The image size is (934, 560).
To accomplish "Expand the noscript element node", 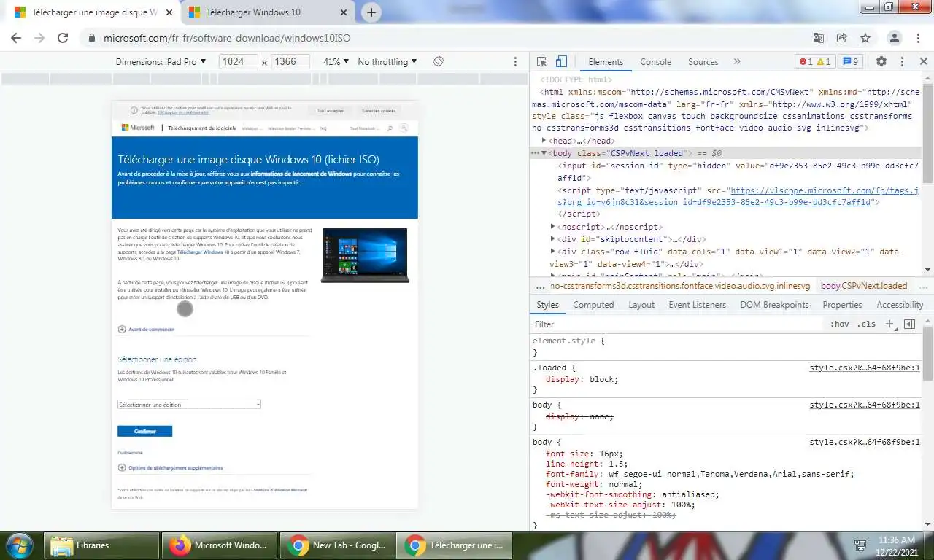I will pyautogui.click(x=553, y=227).
